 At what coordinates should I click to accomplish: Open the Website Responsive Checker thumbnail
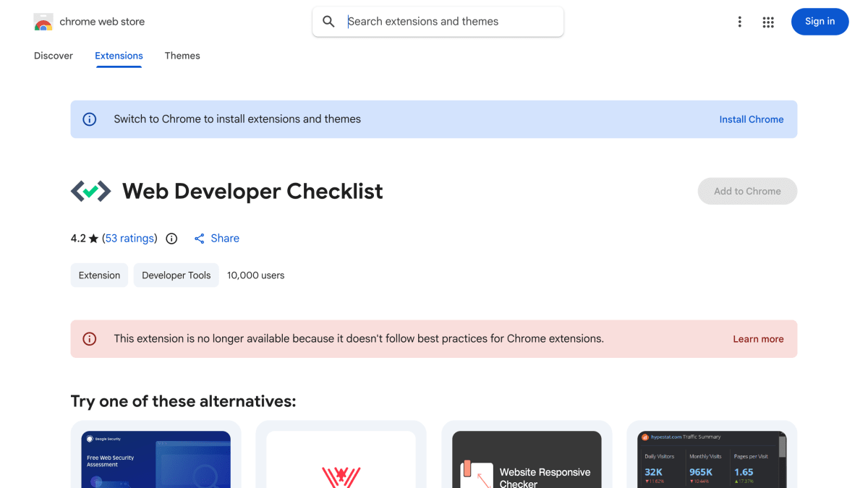[x=527, y=459]
